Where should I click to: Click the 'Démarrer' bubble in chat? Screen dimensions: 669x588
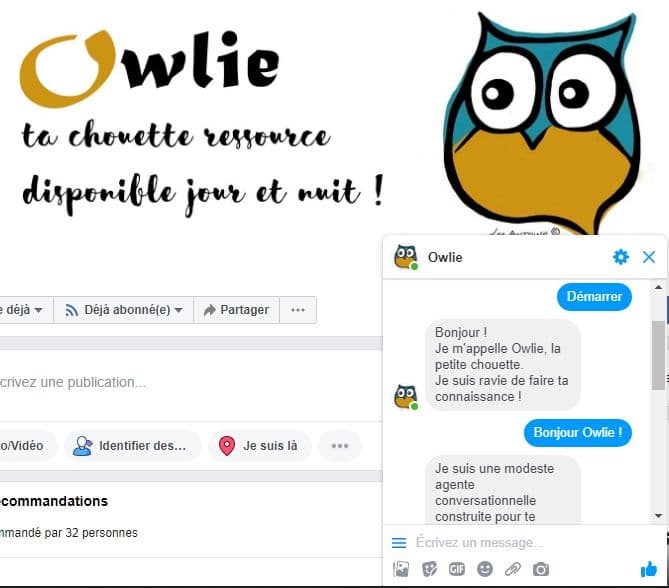coord(594,297)
